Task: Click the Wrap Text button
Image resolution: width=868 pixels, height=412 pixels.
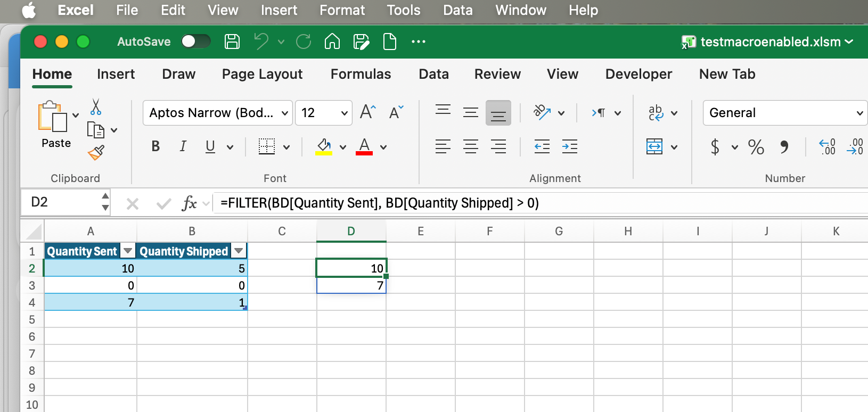Action: 656,113
